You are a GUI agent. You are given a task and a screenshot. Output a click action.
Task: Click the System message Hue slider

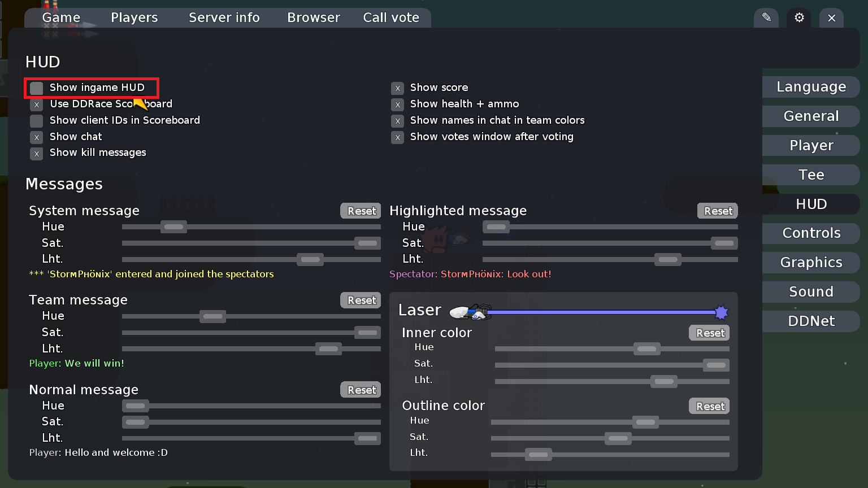click(173, 226)
